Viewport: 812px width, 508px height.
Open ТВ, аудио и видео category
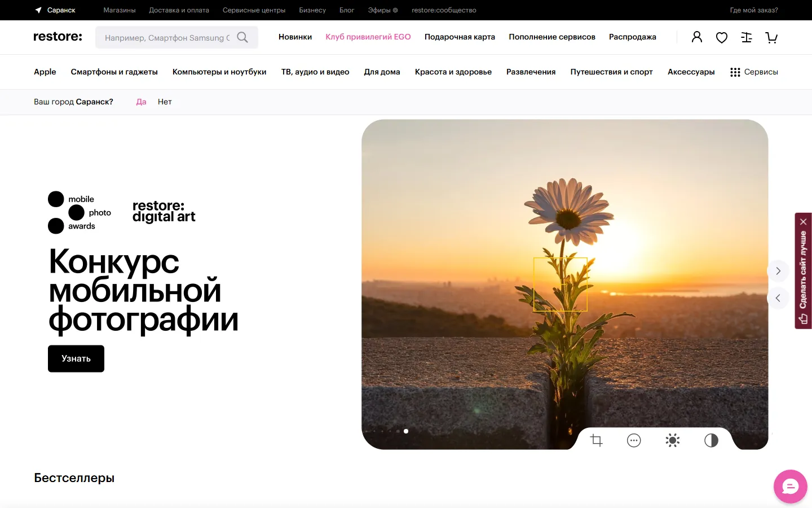(315, 72)
